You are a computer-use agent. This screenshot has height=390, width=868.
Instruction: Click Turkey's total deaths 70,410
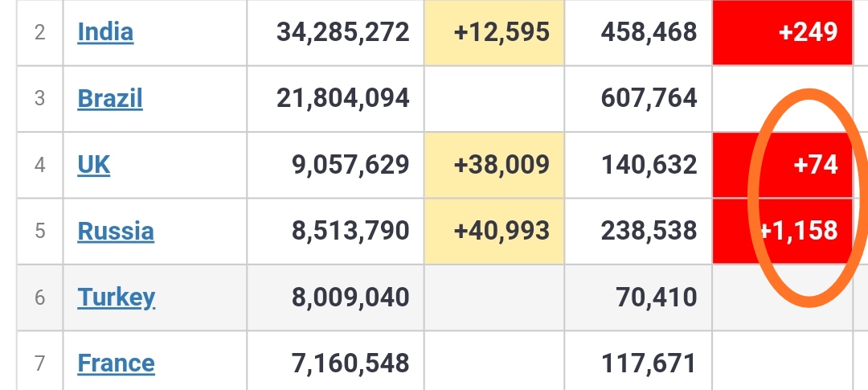(x=657, y=298)
